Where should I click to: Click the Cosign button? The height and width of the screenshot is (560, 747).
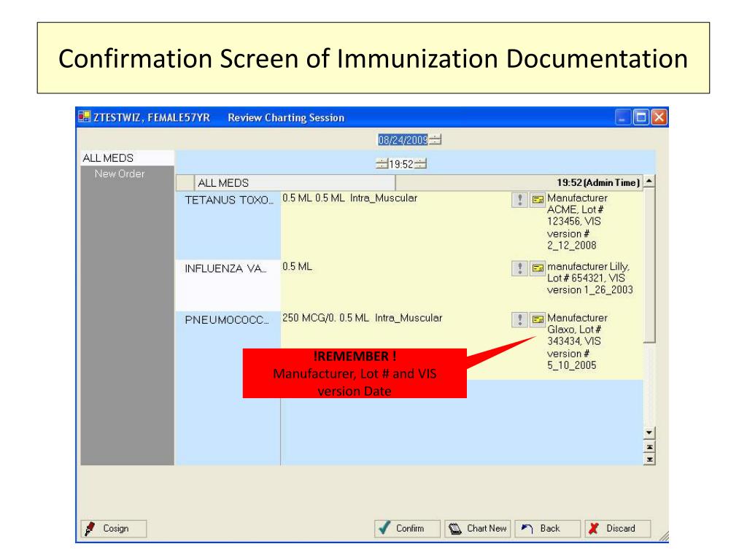coord(114,529)
